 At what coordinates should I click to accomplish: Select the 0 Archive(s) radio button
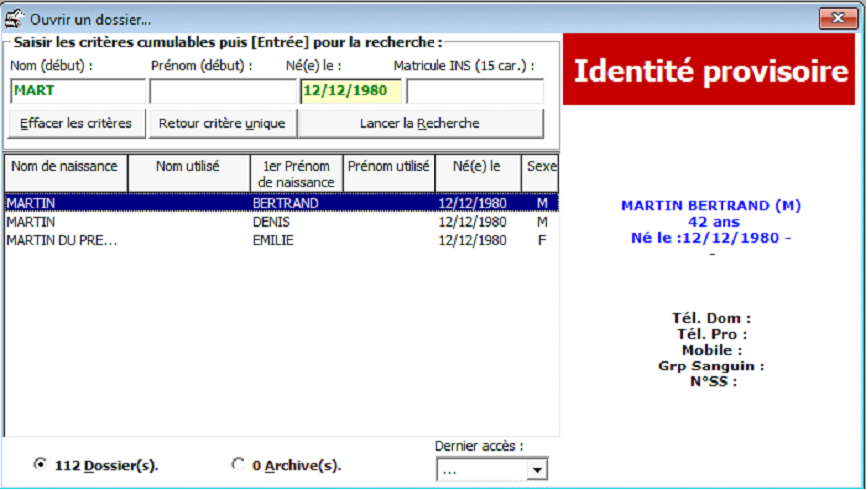237,464
